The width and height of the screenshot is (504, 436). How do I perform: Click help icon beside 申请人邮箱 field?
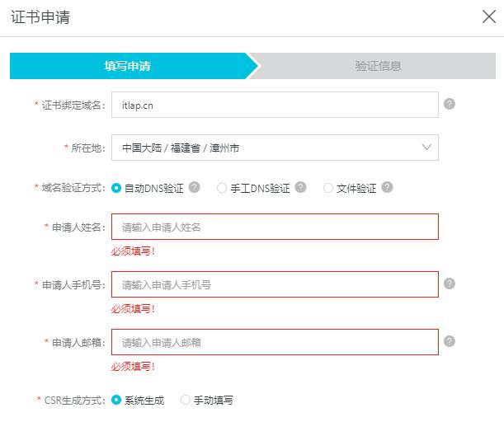pos(450,341)
